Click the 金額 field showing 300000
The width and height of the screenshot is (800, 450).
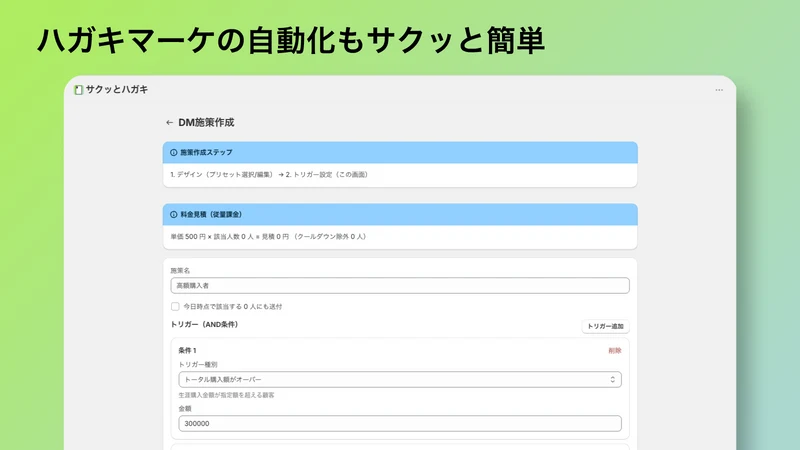(x=400, y=423)
